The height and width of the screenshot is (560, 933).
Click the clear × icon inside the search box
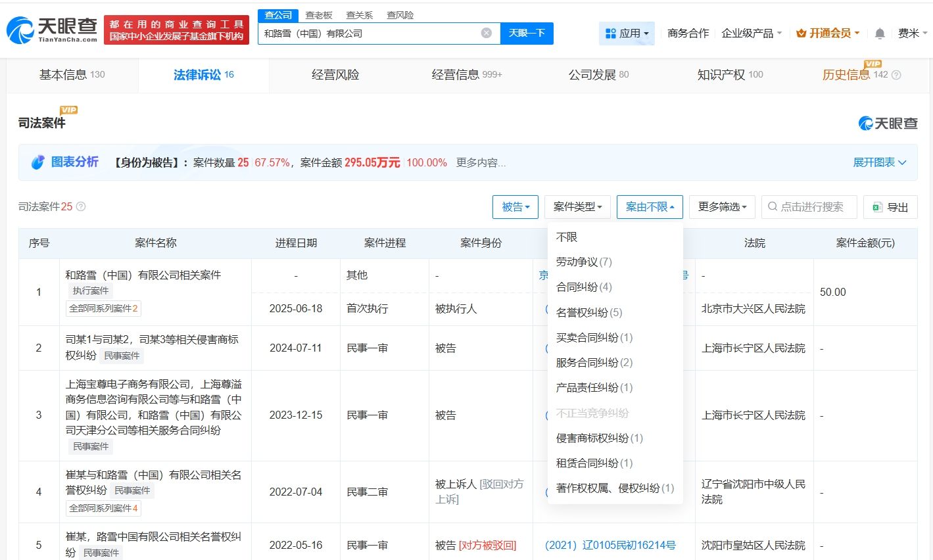(485, 33)
